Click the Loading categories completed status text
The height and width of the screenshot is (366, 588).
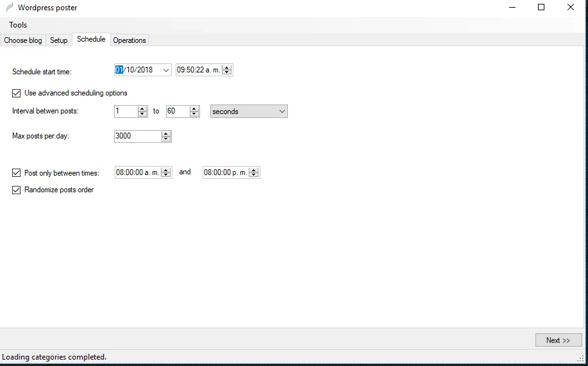(x=55, y=357)
